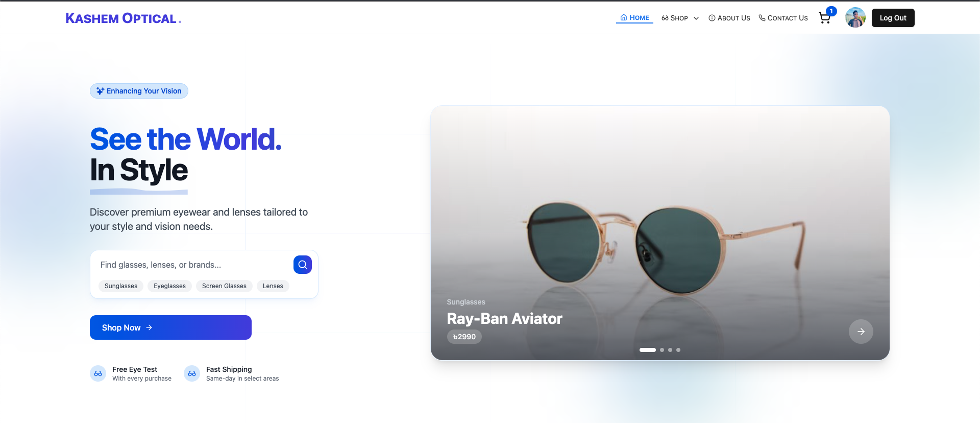Click the sunglasses product image
This screenshot has width=980, height=423.
pyautogui.click(x=660, y=233)
